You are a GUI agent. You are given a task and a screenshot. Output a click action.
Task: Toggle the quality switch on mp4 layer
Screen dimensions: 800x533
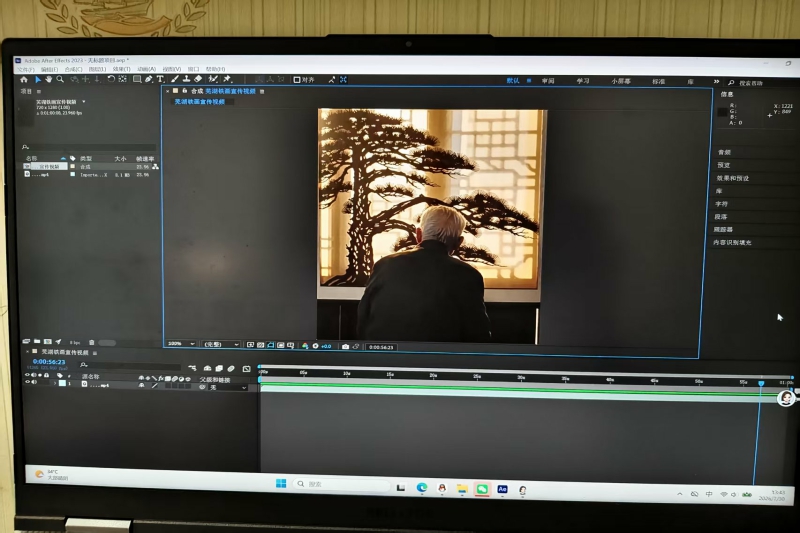[x=155, y=386]
